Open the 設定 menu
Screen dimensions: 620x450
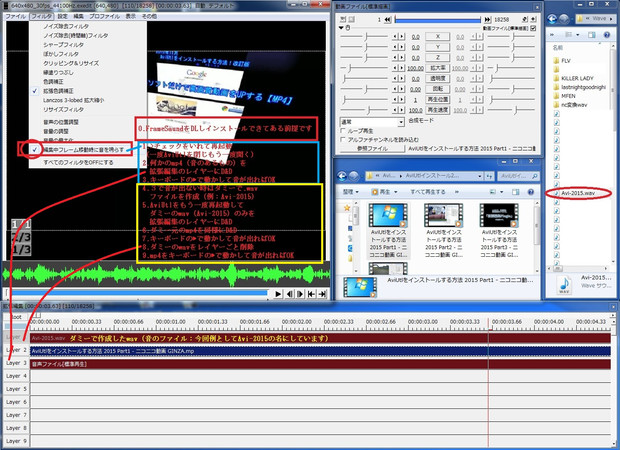(63, 18)
